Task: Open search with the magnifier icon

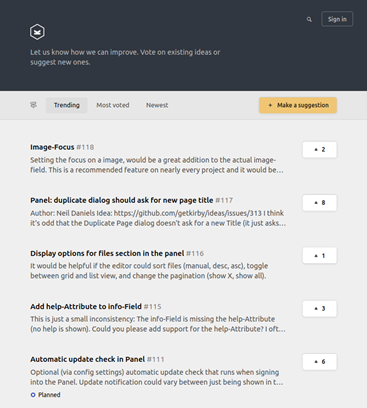Action: [x=309, y=19]
